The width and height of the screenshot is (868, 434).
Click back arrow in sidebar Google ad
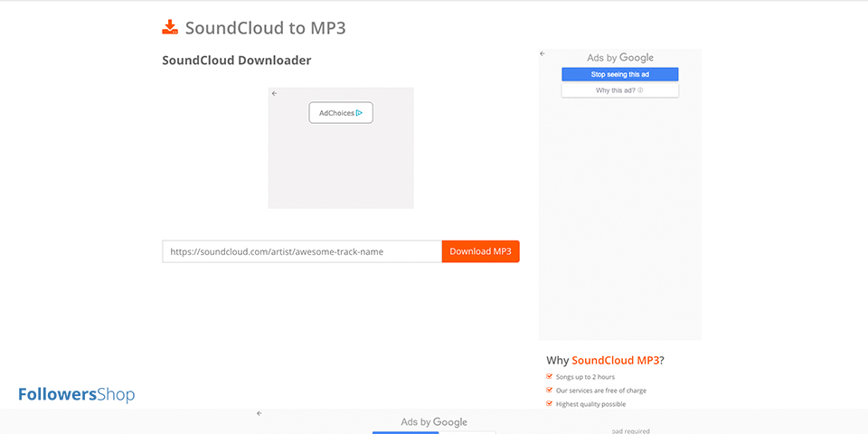click(542, 53)
